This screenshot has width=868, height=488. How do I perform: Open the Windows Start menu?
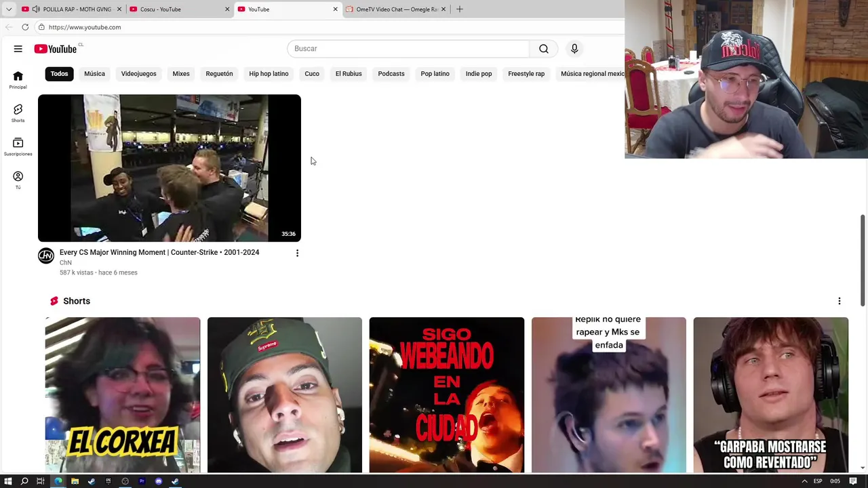(x=8, y=481)
